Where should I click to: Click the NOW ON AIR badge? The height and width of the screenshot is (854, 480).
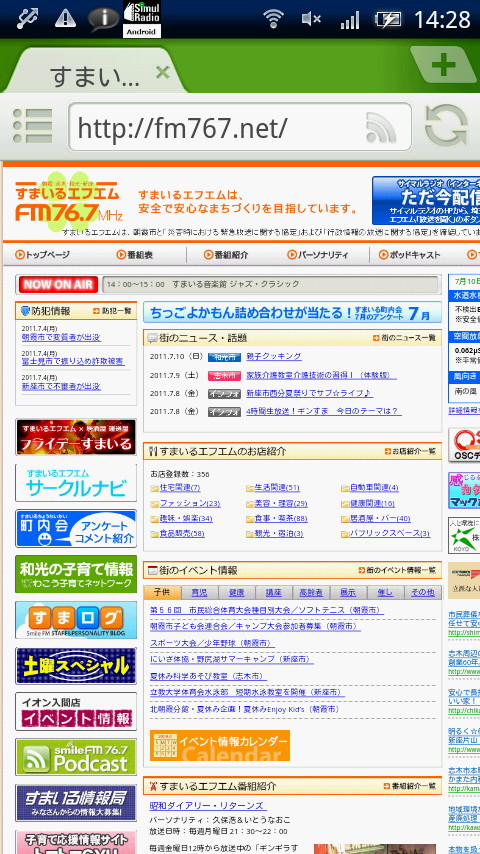pyautogui.click(x=58, y=284)
